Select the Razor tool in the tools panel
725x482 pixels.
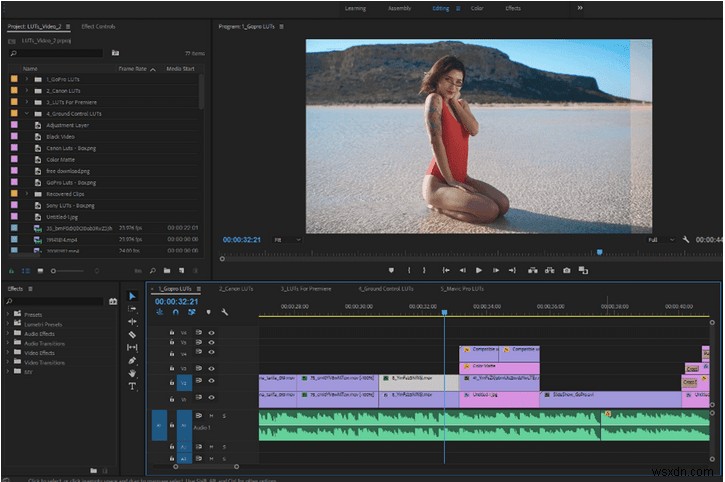coord(133,334)
